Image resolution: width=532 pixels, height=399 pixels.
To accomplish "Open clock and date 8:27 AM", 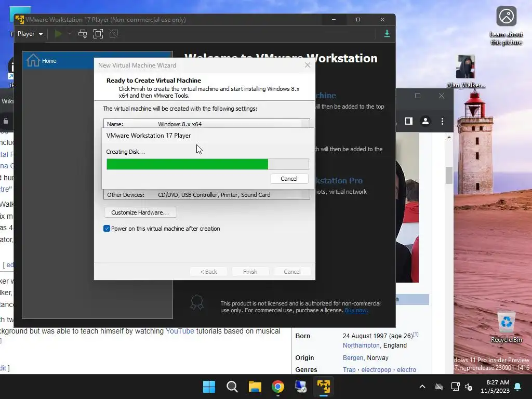I will tap(495, 387).
